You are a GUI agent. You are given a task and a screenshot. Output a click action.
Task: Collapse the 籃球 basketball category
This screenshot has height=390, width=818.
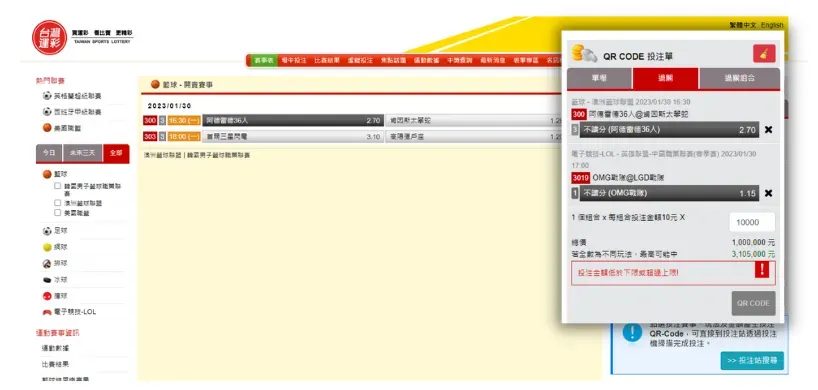click(x=55, y=174)
